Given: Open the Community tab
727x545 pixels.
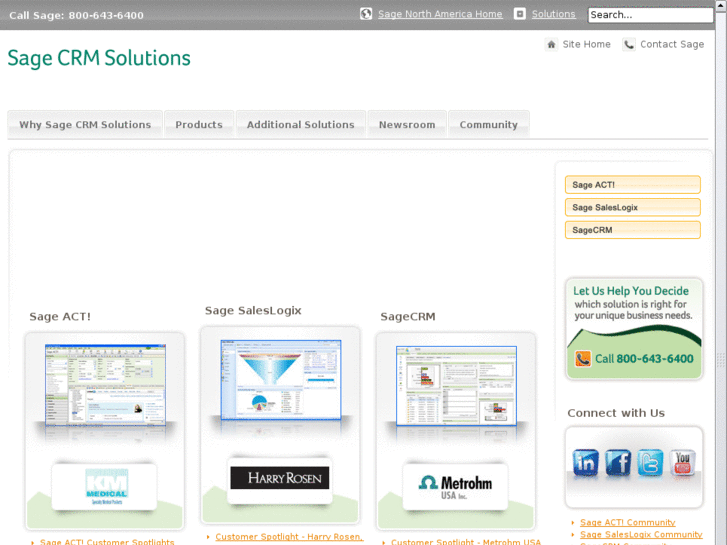Looking at the screenshot, I should pos(489,124).
